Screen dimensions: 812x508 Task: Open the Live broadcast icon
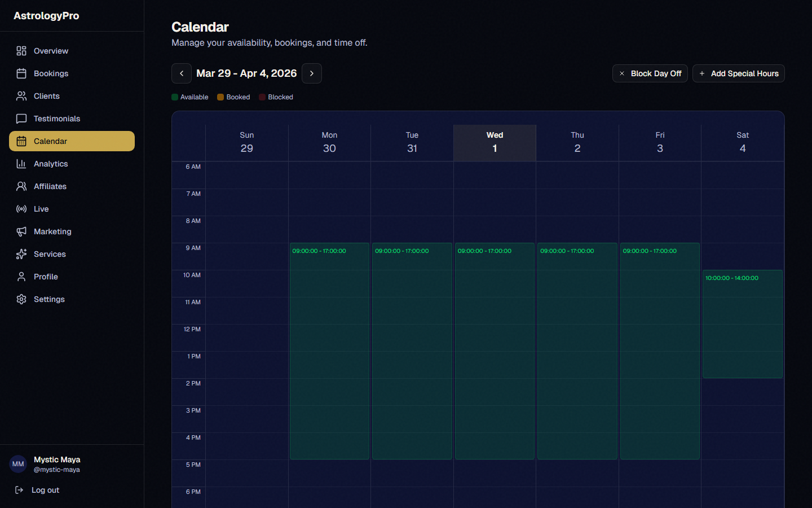(21, 209)
